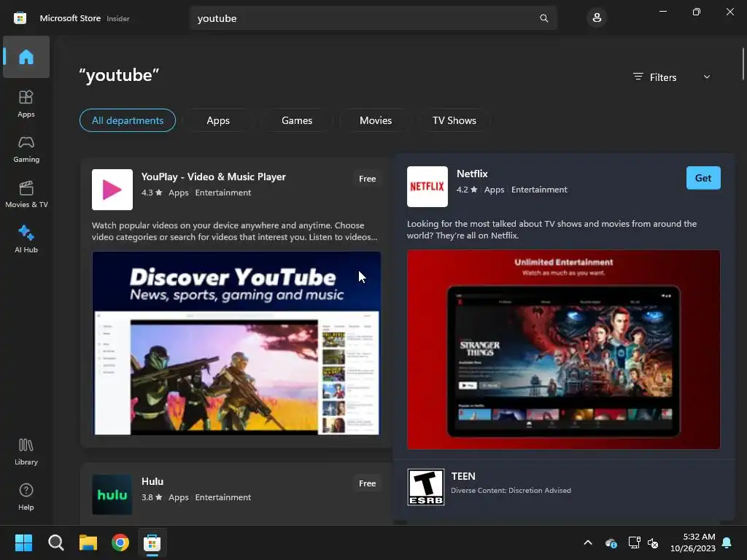Open the Library in sidebar
747x560 pixels.
26,451
